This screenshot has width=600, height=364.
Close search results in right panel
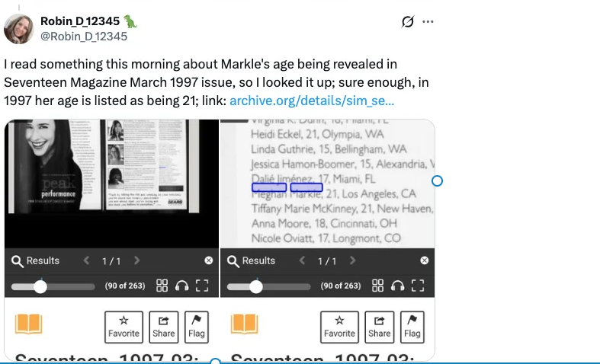(425, 261)
